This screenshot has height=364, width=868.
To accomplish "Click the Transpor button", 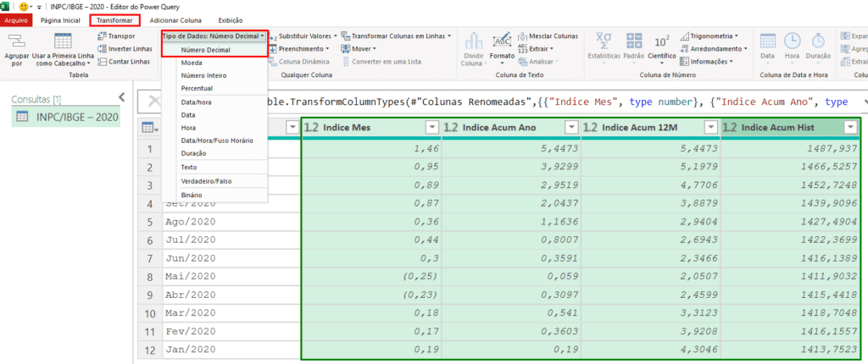I will tap(116, 36).
